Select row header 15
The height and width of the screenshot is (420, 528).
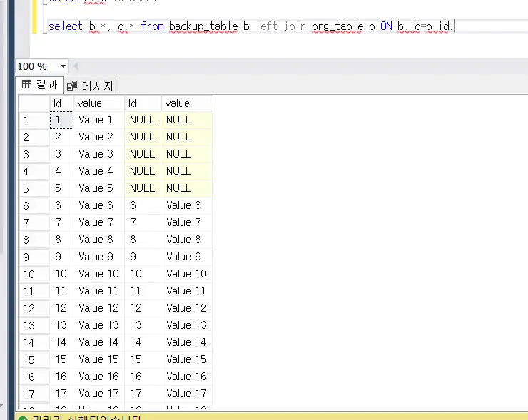(x=34, y=359)
